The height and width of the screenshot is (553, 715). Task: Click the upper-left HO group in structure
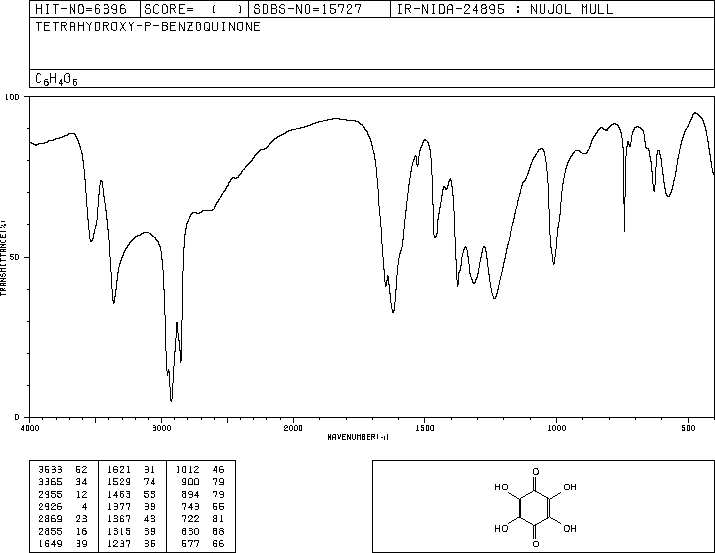tap(501, 487)
